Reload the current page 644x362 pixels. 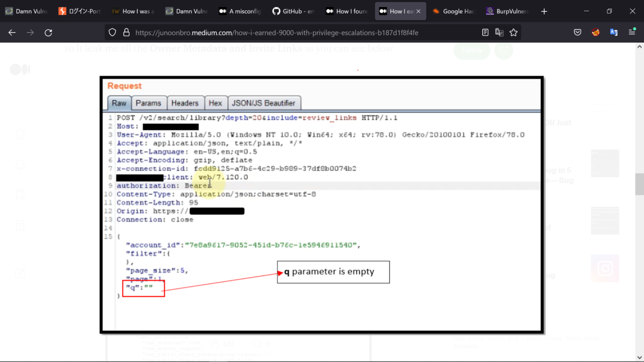[48, 33]
